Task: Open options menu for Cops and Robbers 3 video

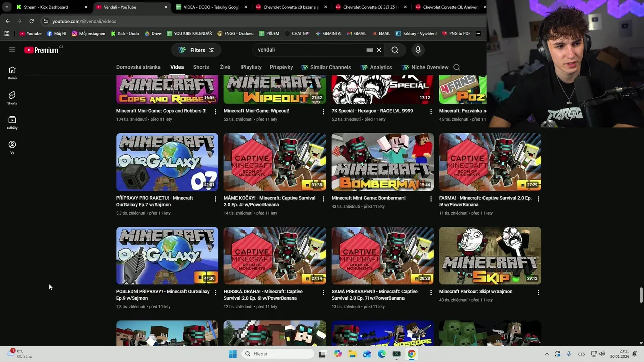Action: click(x=215, y=111)
